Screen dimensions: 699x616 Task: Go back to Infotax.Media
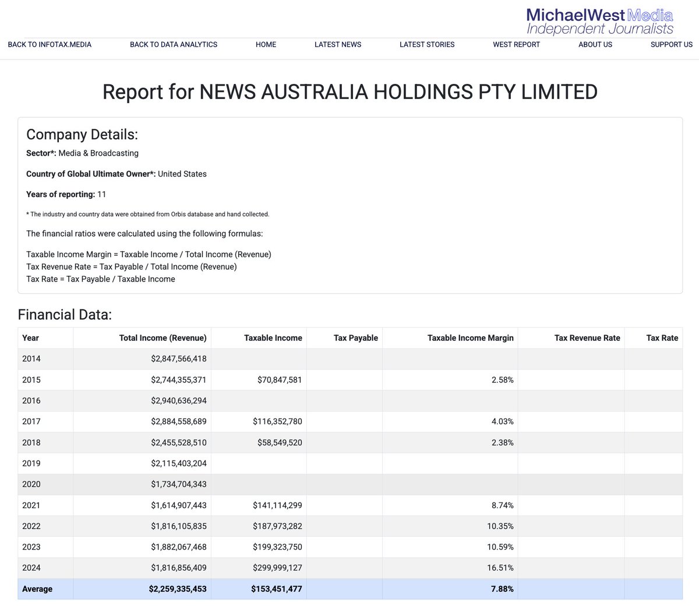(50, 44)
